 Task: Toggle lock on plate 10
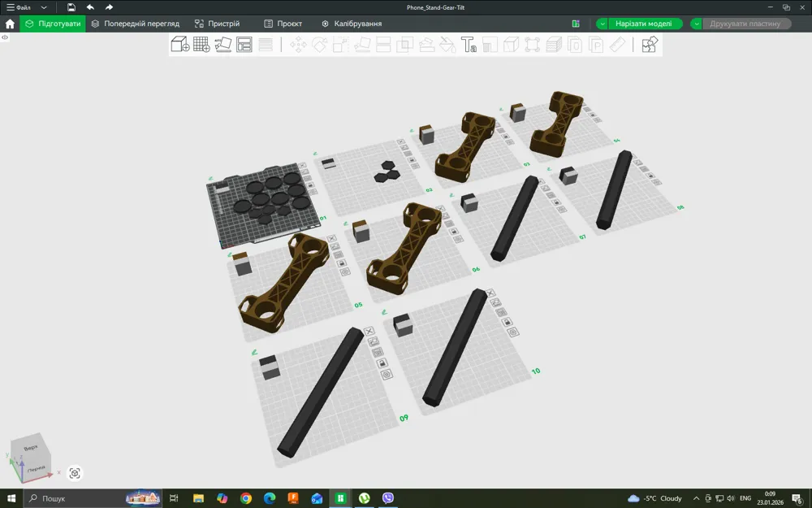(x=507, y=322)
